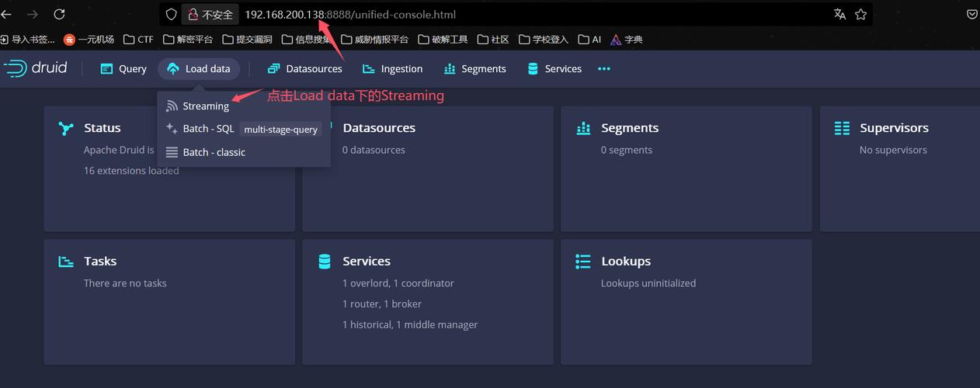The image size is (980, 388).
Task: Click "1 historical, 1 middle manager" text
Action: 410,324
